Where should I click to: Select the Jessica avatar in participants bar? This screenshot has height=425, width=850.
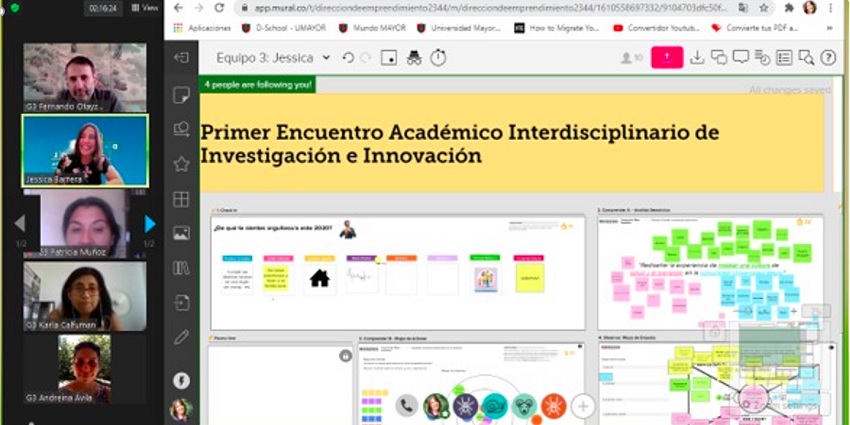click(x=436, y=406)
